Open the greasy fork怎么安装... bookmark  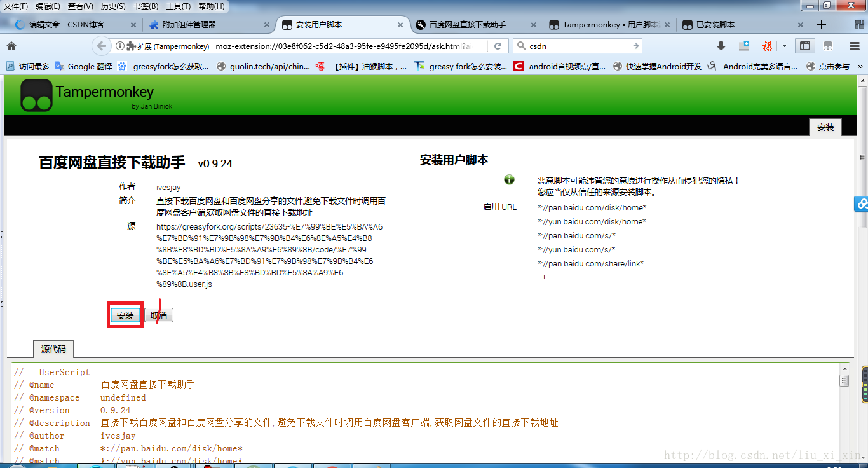click(x=461, y=66)
